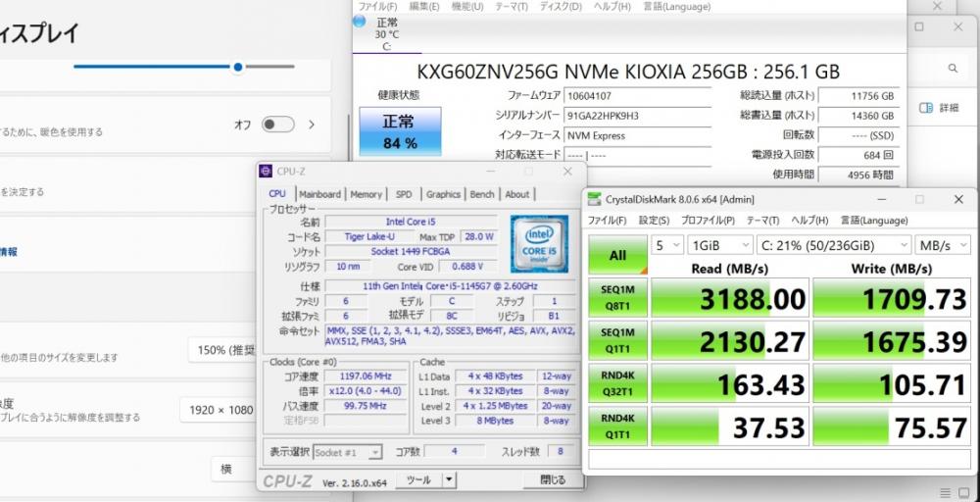Maximize the CrystalDiskMark window
The width and height of the screenshot is (980, 502).
click(919, 199)
